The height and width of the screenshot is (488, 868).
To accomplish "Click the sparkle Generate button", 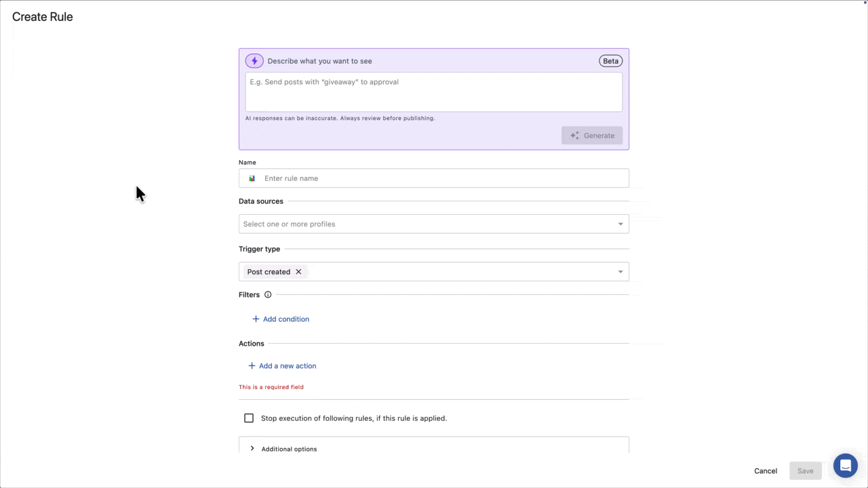I will (592, 136).
